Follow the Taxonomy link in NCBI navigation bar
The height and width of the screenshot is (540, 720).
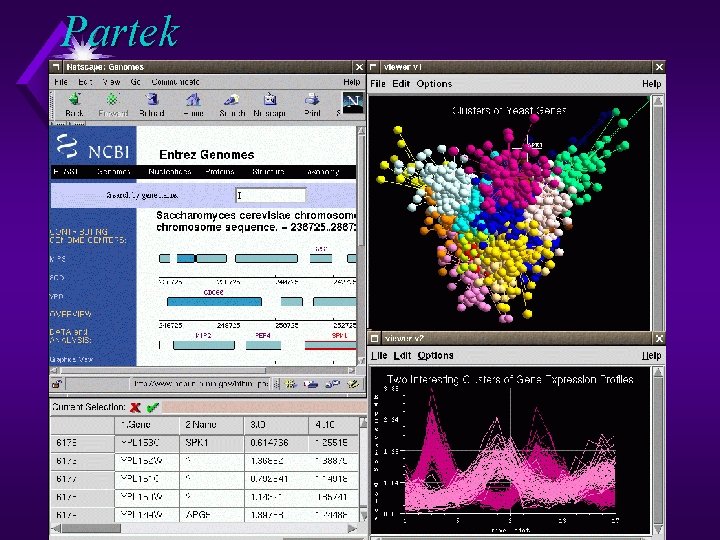[x=322, y=172]
